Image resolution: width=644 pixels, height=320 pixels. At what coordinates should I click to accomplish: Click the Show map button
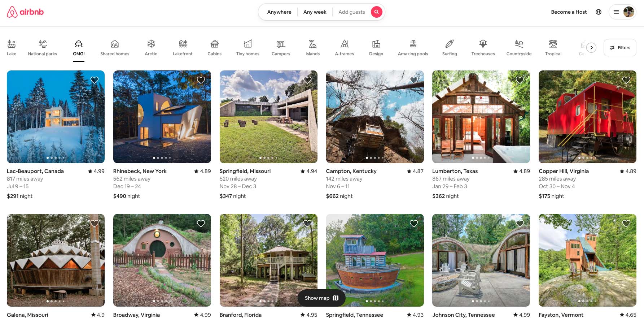[321, 298]
